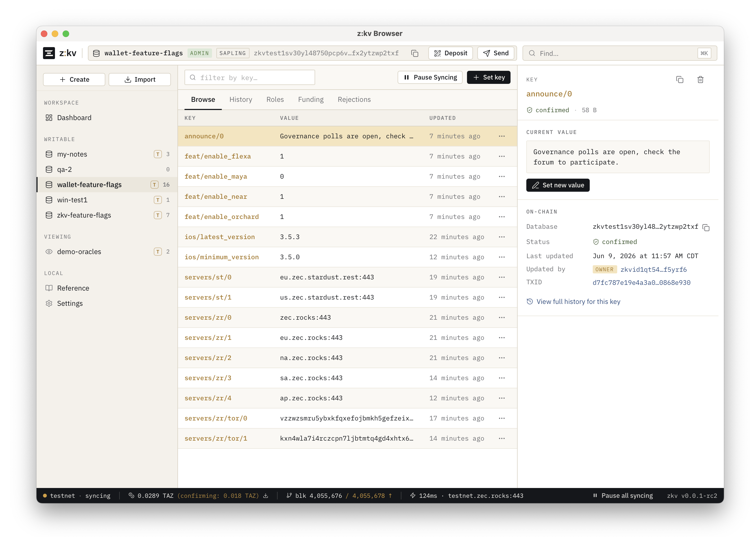Toggle Pause all syncing in status bar
Viewport: 756px width, 537px height.
pos(623,496)
